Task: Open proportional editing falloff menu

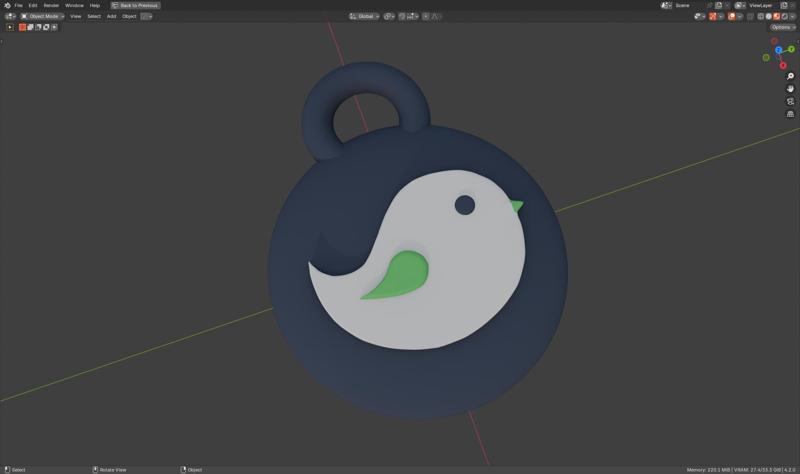Action: coord(436,16)
